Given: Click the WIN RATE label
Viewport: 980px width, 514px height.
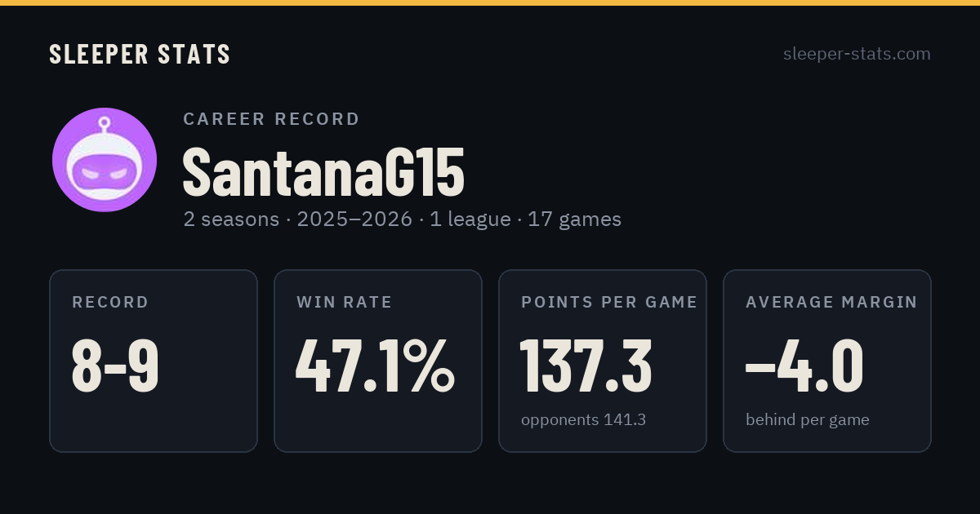Looking at the screenshot, I should click(x=345, y=303).
